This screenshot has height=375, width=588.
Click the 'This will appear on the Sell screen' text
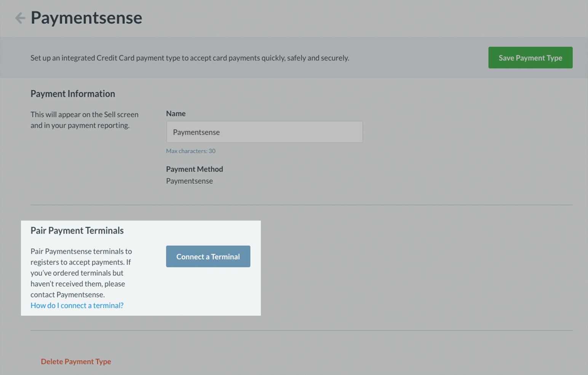[85, 120]
